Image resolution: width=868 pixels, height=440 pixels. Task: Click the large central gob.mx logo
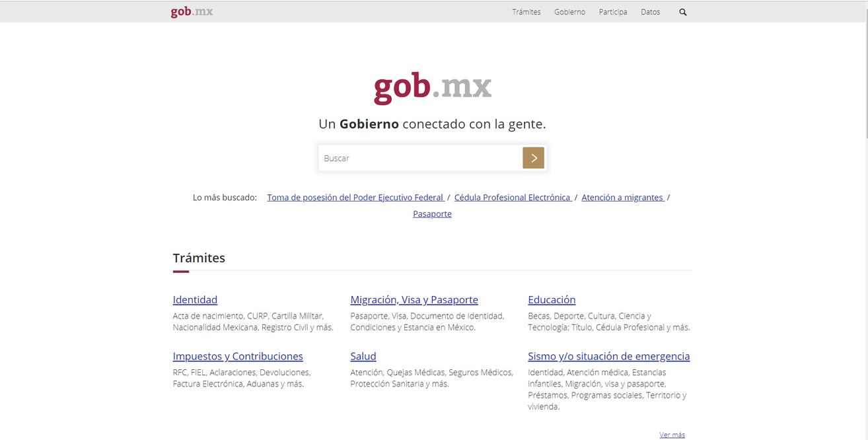click(x=433, y=88)
